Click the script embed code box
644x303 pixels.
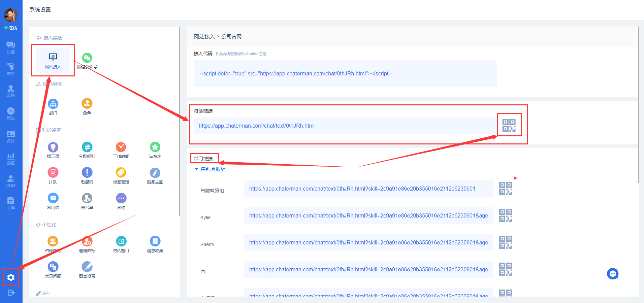(x=345, y=74)
